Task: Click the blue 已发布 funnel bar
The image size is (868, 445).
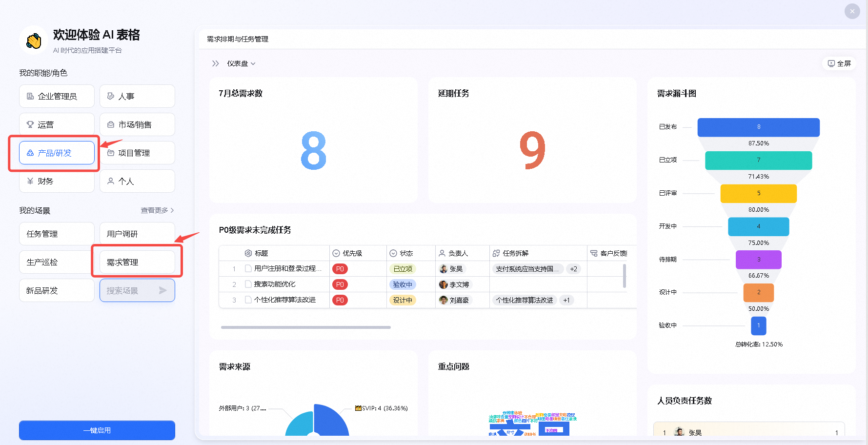Action: click(758, 127)
